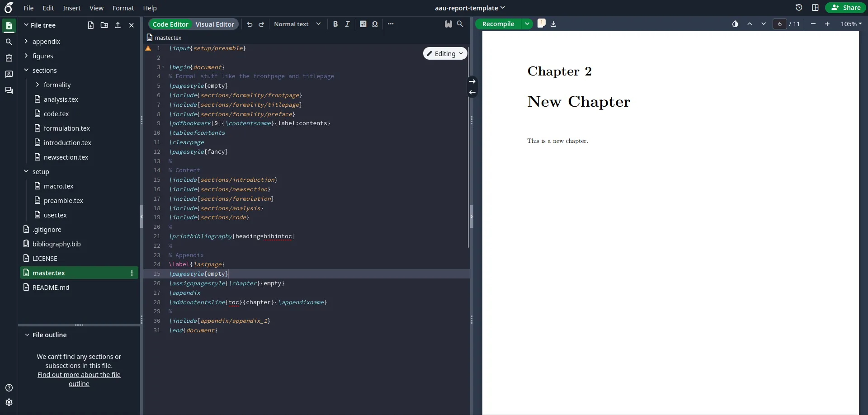Open the Format menu
This screenshot has width=868, height=415.
click(x=123, y=8)
